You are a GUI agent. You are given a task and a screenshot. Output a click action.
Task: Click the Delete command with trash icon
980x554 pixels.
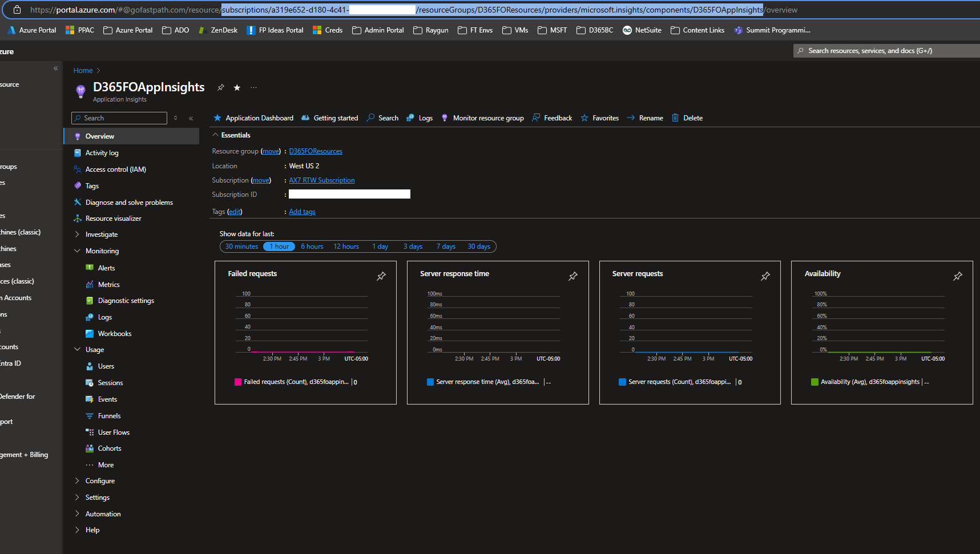(x=687, y=118)
